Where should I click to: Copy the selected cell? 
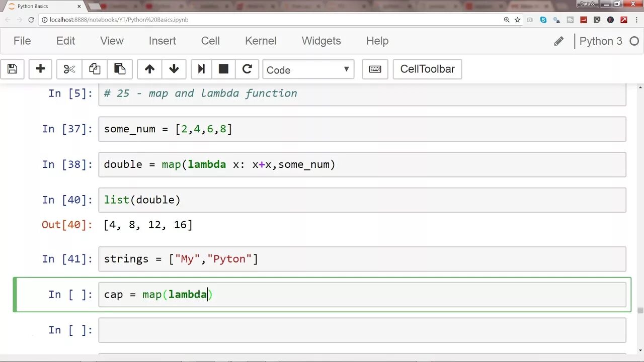95,69
